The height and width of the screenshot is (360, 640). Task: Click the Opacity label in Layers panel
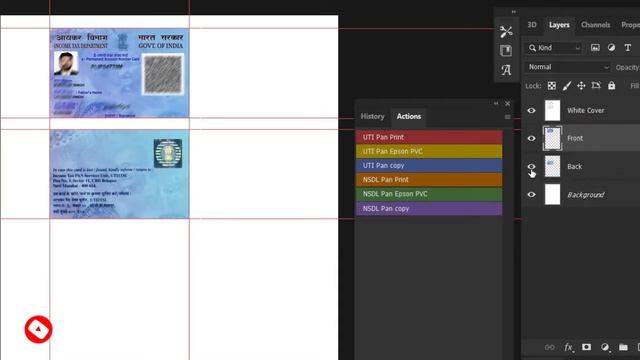coord(627,67)
